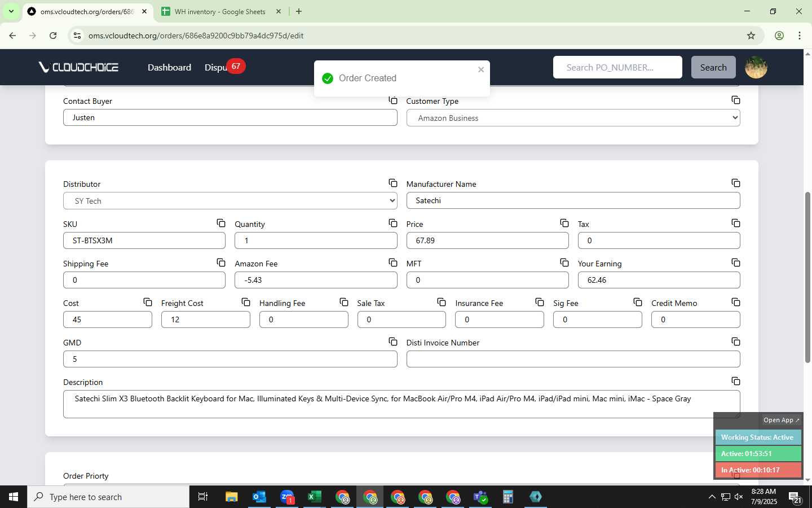This screenshot has width=812, height=508.
Task: Reload the current page
Action: pos(53,36)
